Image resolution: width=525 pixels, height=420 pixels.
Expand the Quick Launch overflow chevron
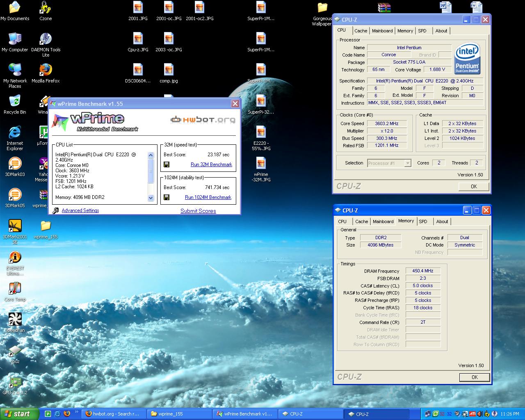click(x=76, y=412)
